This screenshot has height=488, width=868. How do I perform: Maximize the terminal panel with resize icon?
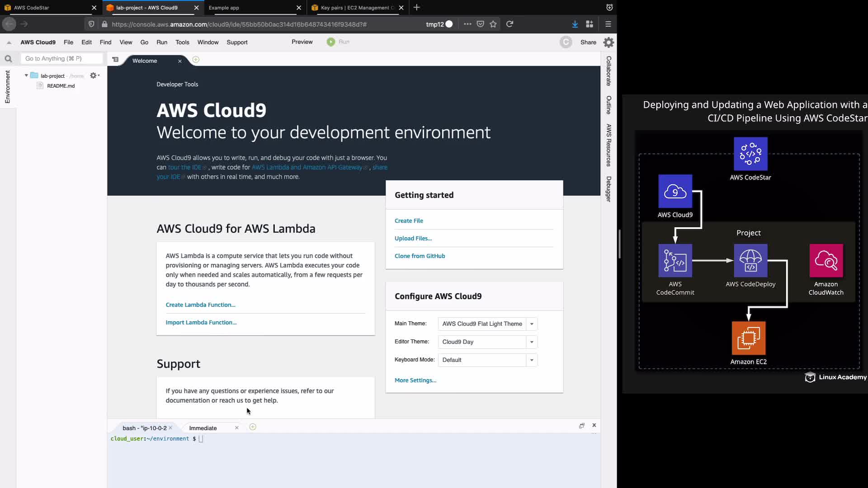point(582,426)
